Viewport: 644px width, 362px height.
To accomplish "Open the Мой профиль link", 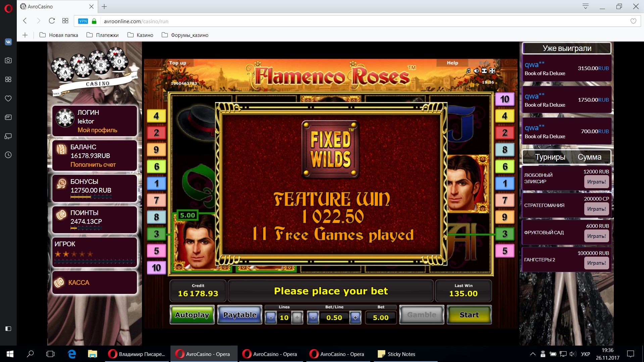I will pos(97,130).
